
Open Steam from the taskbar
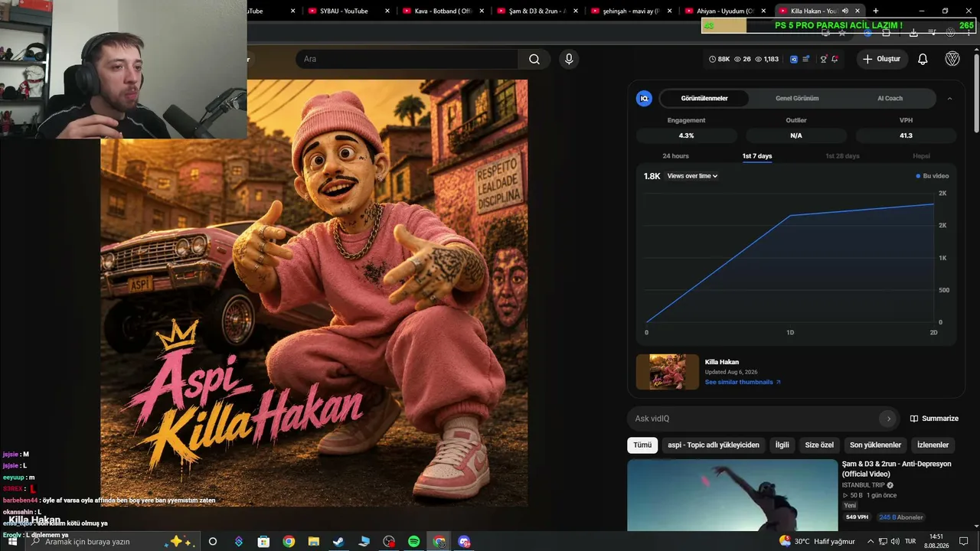point(338,541)
